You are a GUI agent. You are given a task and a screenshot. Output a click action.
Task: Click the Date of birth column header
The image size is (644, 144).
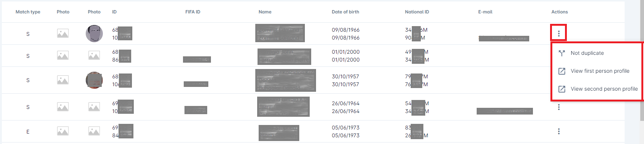(345, 12)
